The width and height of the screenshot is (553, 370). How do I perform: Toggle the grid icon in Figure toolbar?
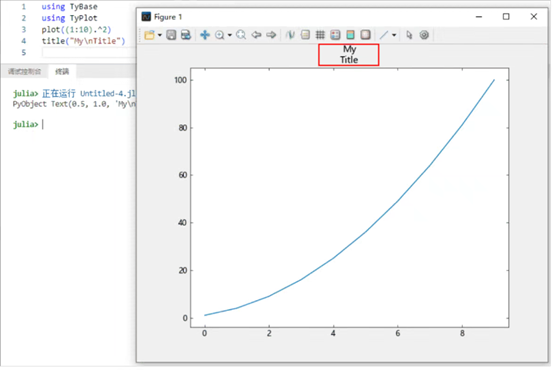[x=320, y=35]
